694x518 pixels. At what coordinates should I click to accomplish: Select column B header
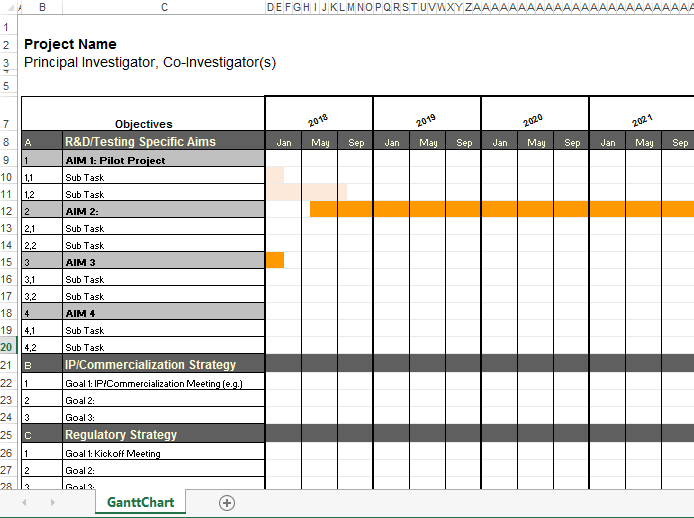click(42, 7)
